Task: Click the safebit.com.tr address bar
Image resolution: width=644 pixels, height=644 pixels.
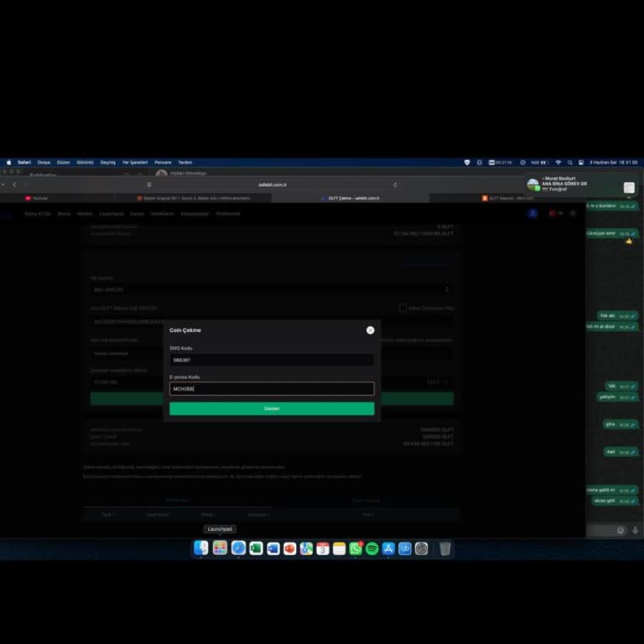Action: 272,184
